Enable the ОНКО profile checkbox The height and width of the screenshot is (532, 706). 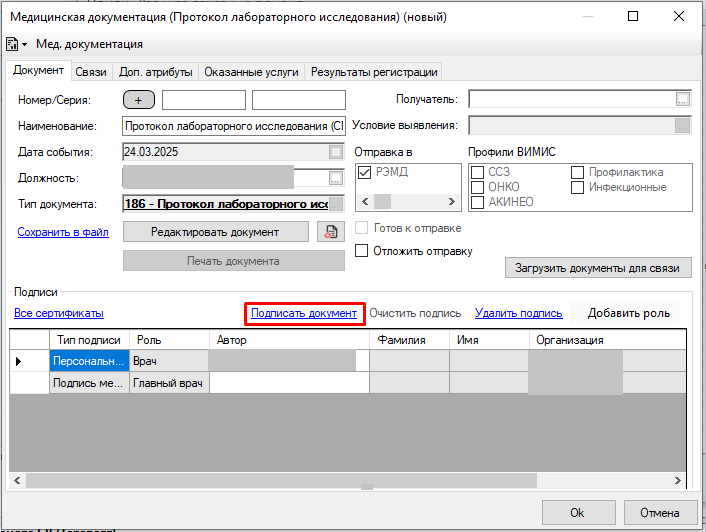pos(477,187)
